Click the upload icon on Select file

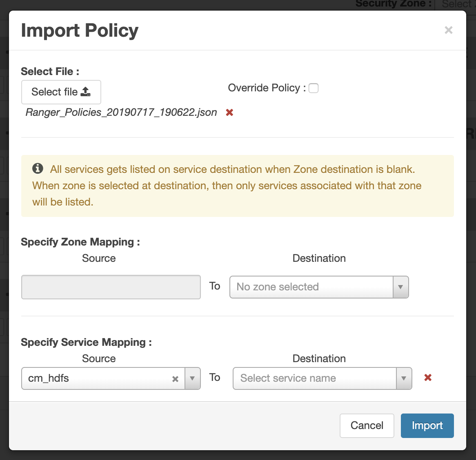86,92
